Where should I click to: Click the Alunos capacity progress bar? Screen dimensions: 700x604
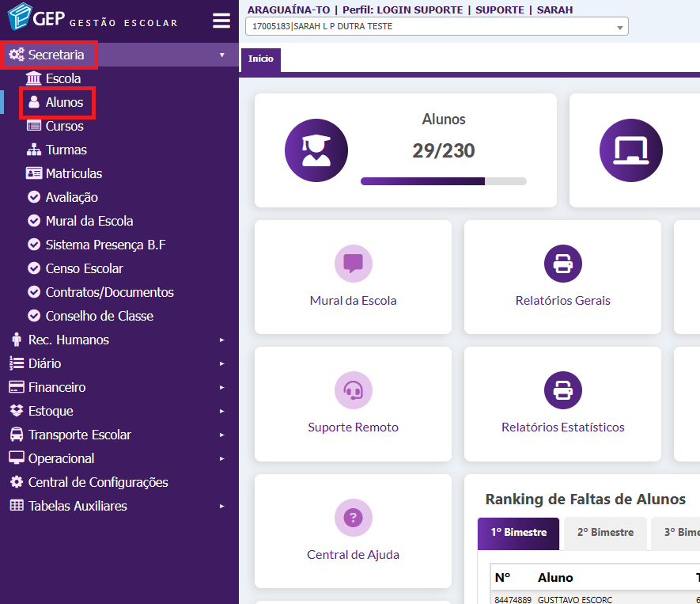[x=443, y=181]
